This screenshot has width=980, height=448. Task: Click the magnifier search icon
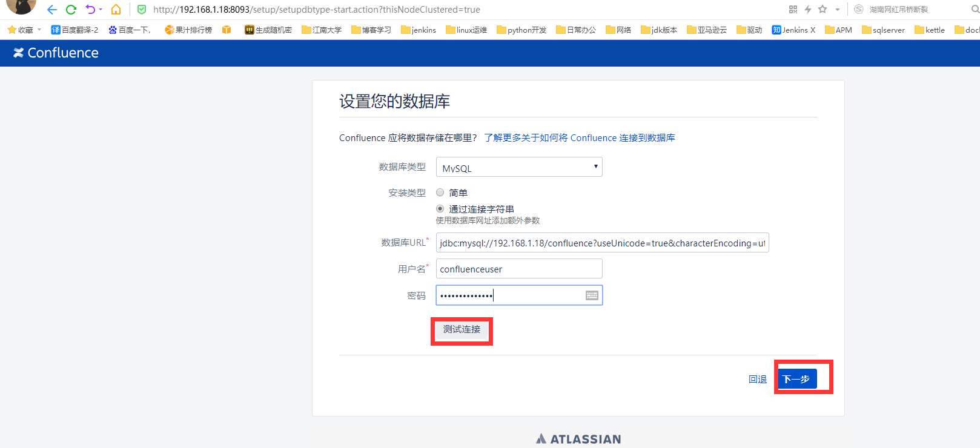point(975,10)
